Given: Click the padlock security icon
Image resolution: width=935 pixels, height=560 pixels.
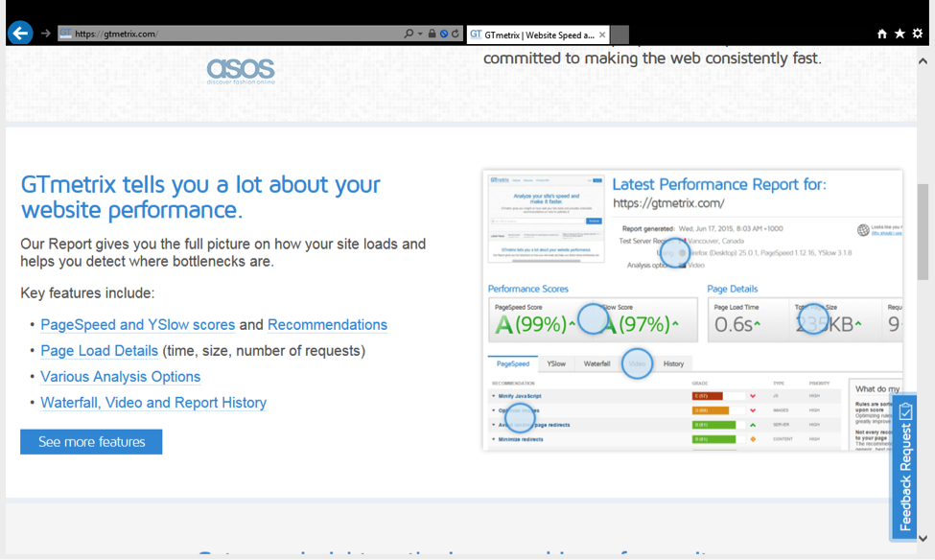Looking at the screenshot, I should pyautogui.click(x=432, y=34).
